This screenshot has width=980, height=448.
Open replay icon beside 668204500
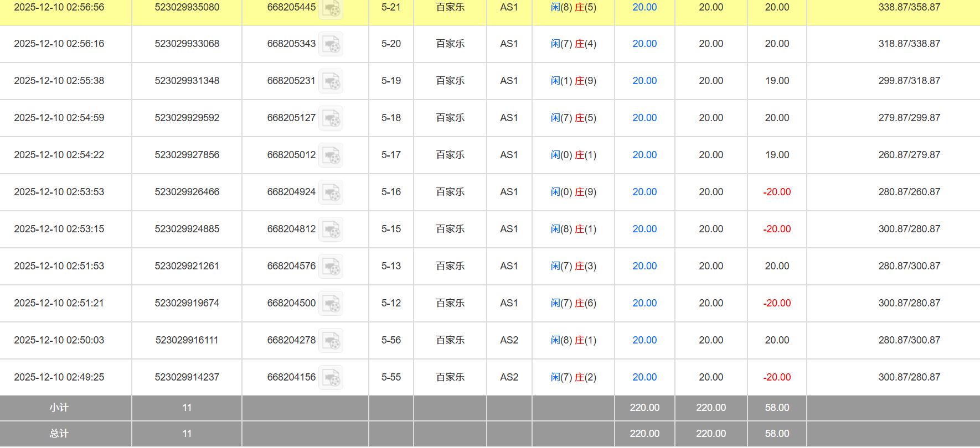tap(331, 304)
